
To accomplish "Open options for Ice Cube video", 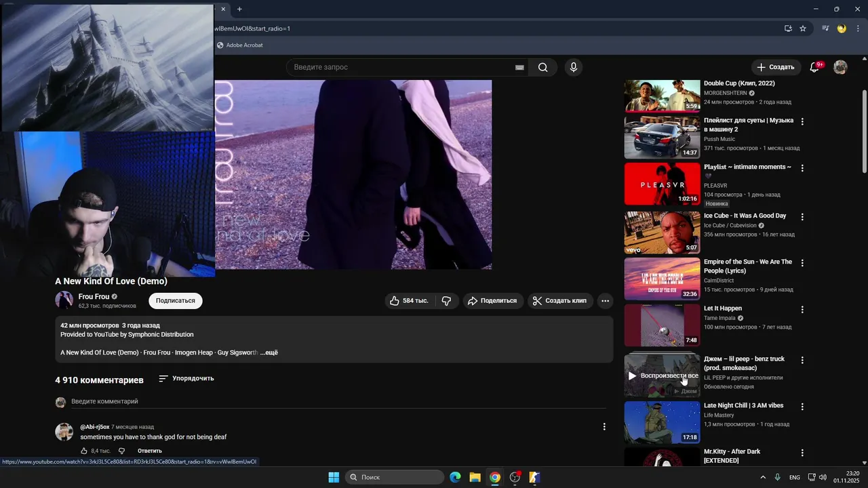I will tap(802, 217).
